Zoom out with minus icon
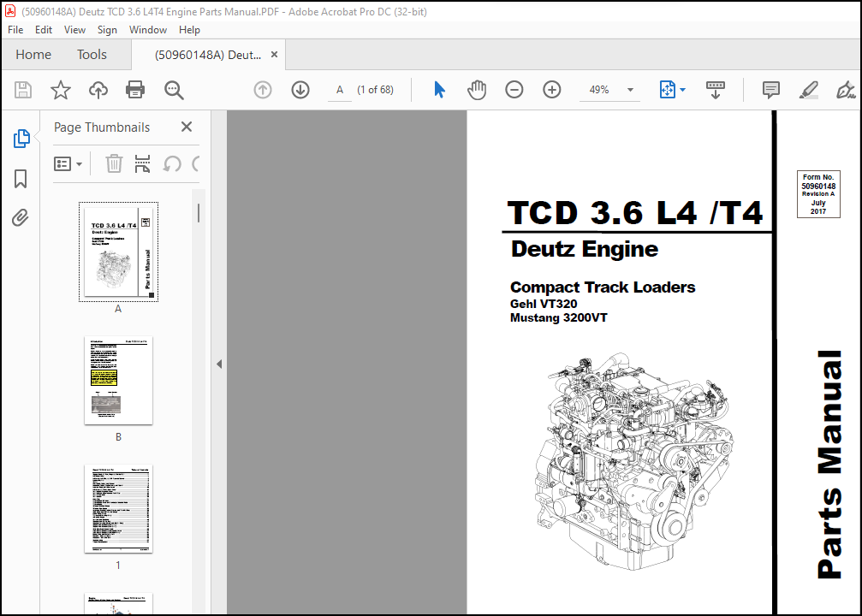 (x=514, y=90)
